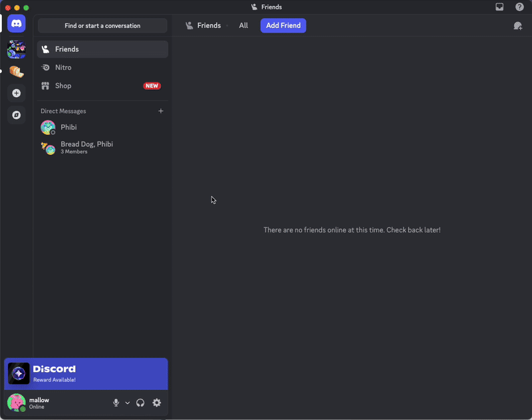The height and width of the screenshot is (420, 532).
Task: Open help via the question mark icon
Action: pos(520,7)
